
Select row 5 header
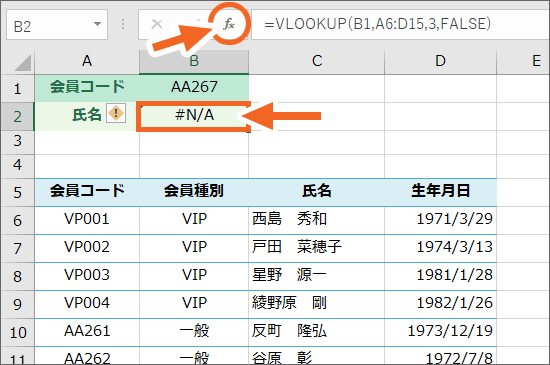tap(17, 192)
